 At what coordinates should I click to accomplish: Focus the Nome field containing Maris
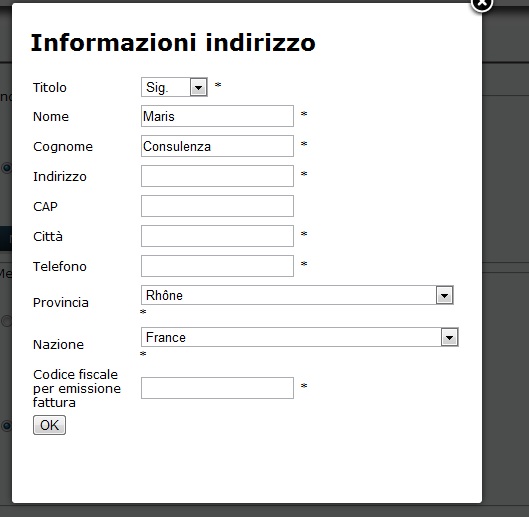(217, 116)
